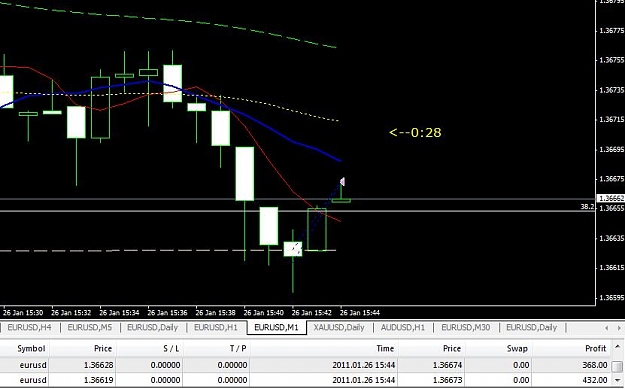Click the <--0:28 candle timer label
This screenshot has height=389, width=625.
click(x=415, y=132)
